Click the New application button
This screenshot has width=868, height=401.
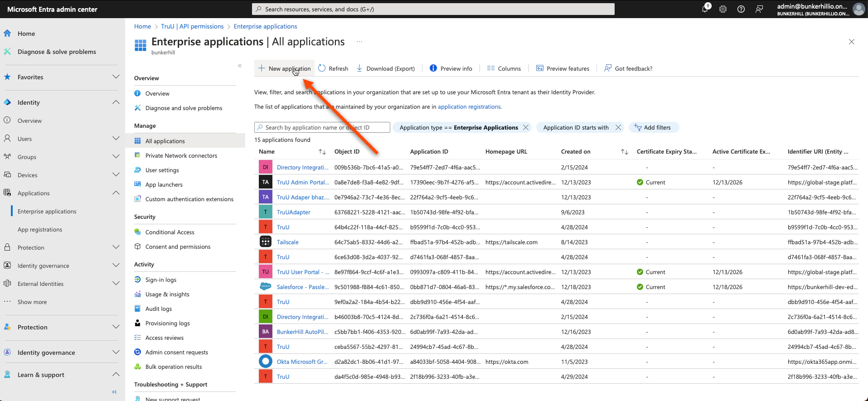point(285,68)
